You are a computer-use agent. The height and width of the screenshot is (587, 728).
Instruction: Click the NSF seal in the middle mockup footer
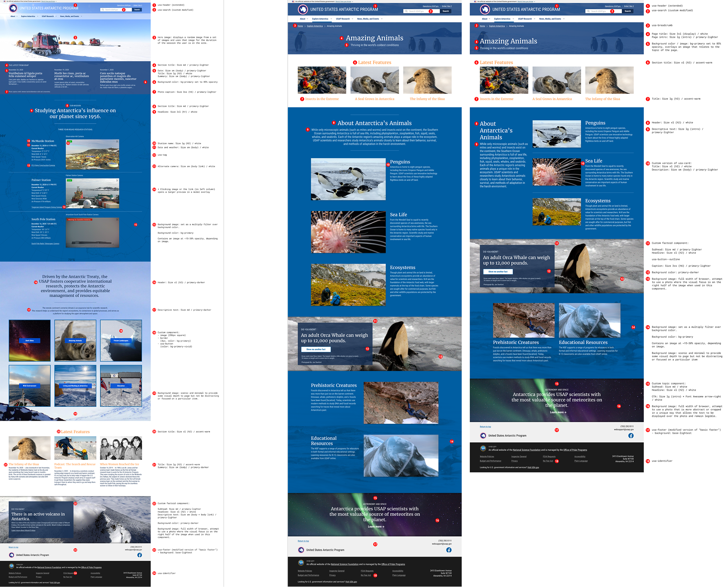click(x=301, y=562)
